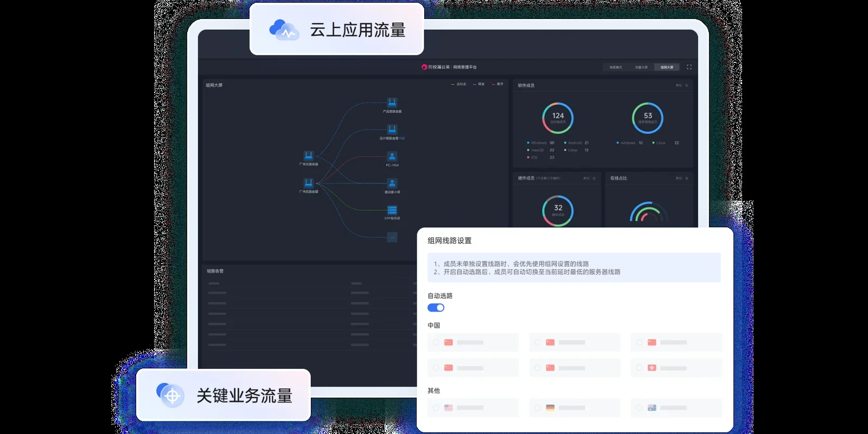
Task: Click the United States flag icon
Action: click(x=449, y=407)
